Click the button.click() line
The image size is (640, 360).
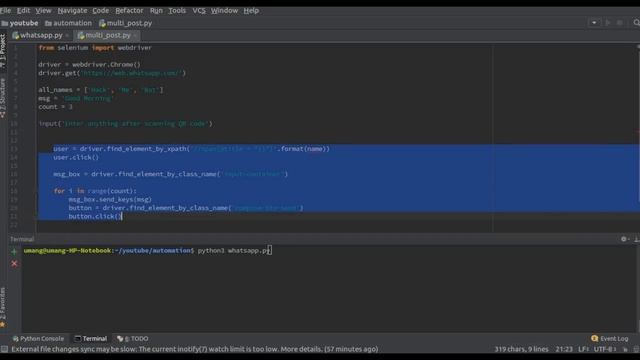coord(95,216)
